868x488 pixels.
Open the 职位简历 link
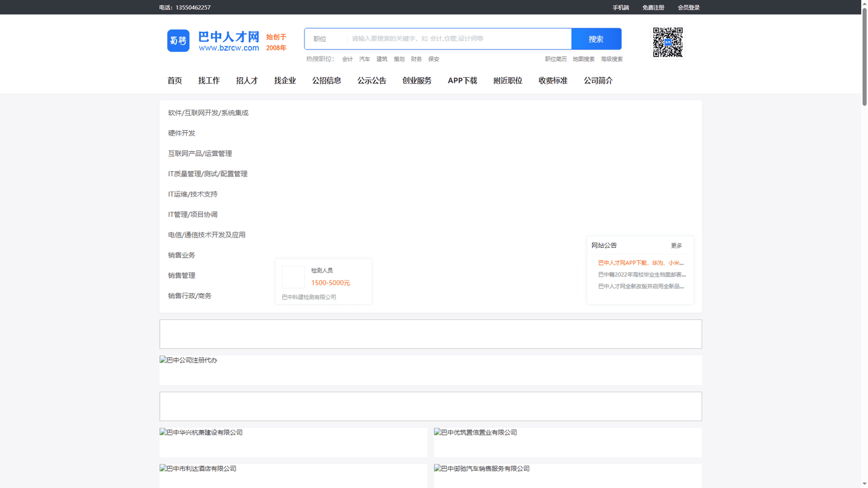tap(556, 59)
